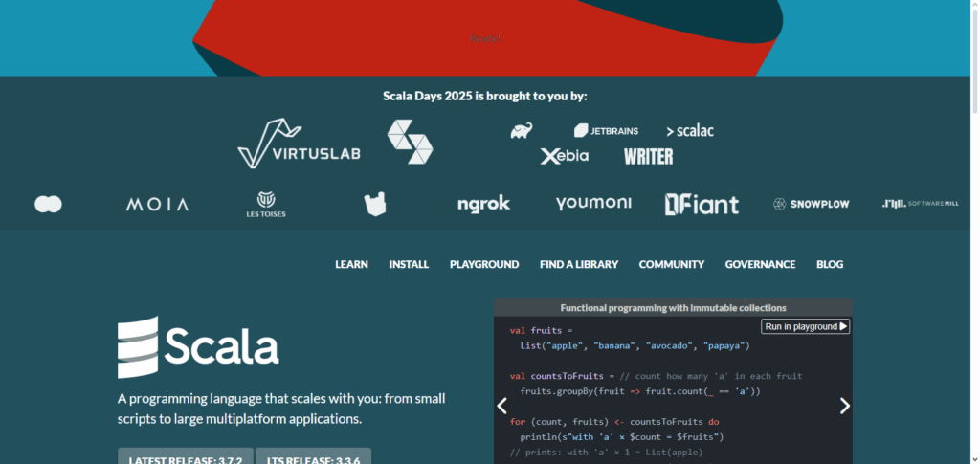Show next code example with right arrow
This screenshot has width=980, height=464.
coord(844,406)
